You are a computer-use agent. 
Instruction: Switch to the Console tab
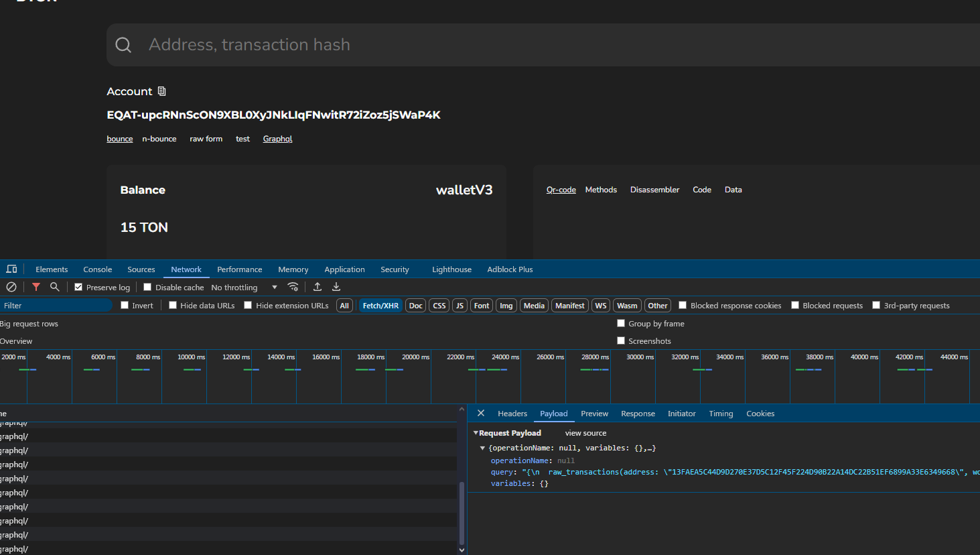tap(97, 269)
